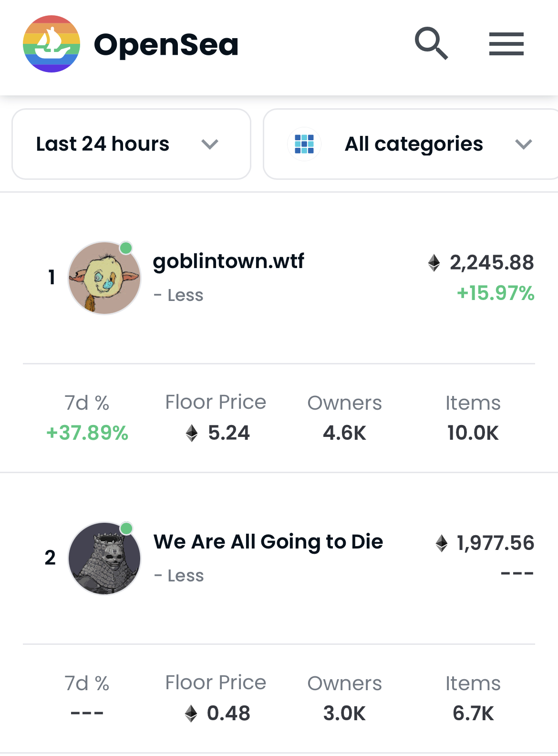
Task: Open the goblintown.wtf collection page
Action: tap(228, 261)
